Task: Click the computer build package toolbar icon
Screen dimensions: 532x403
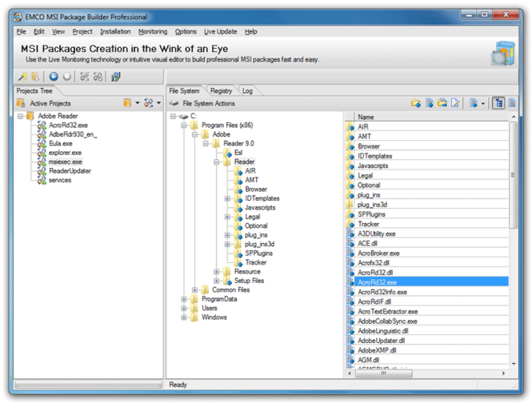Action: point(116,77)
